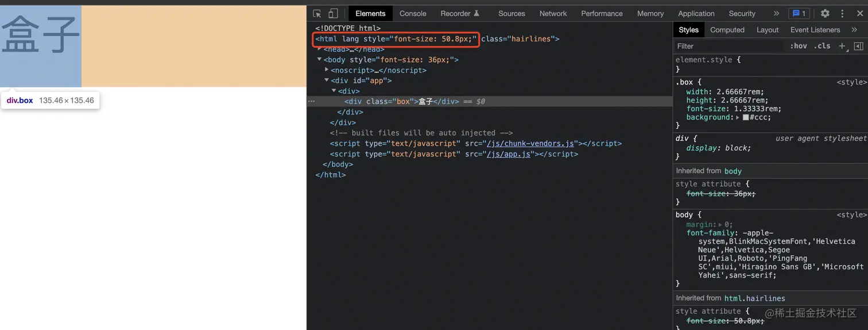This screenshot has width=868, height=330.
Task: Select the html lang element line
Action: click(x=437, y=39)
